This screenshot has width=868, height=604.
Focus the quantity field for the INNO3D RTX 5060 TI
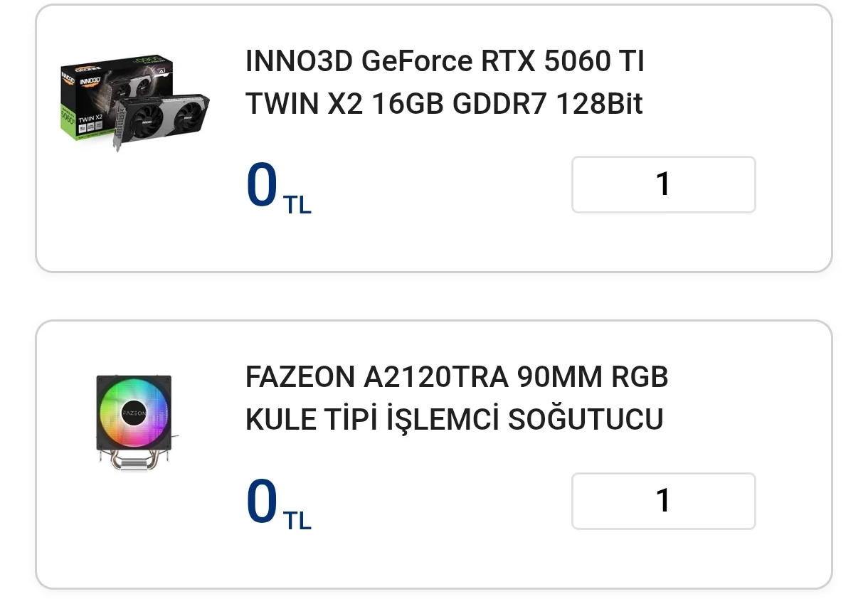coord(663,184)
